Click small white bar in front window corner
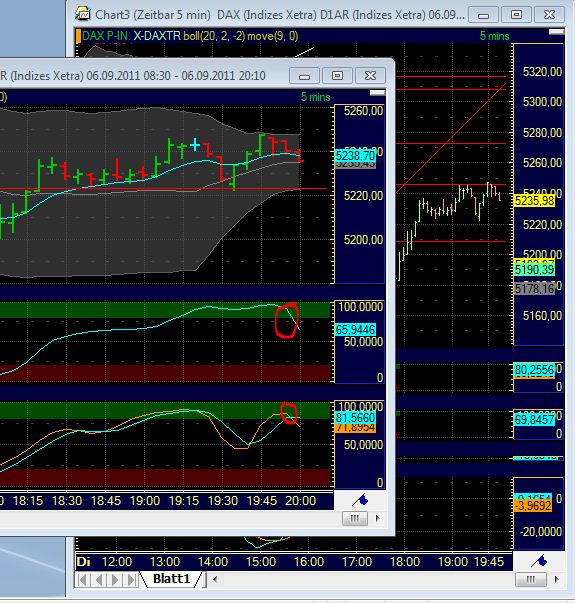This screenshot has width=575, height=603. (x=377, y=93)
